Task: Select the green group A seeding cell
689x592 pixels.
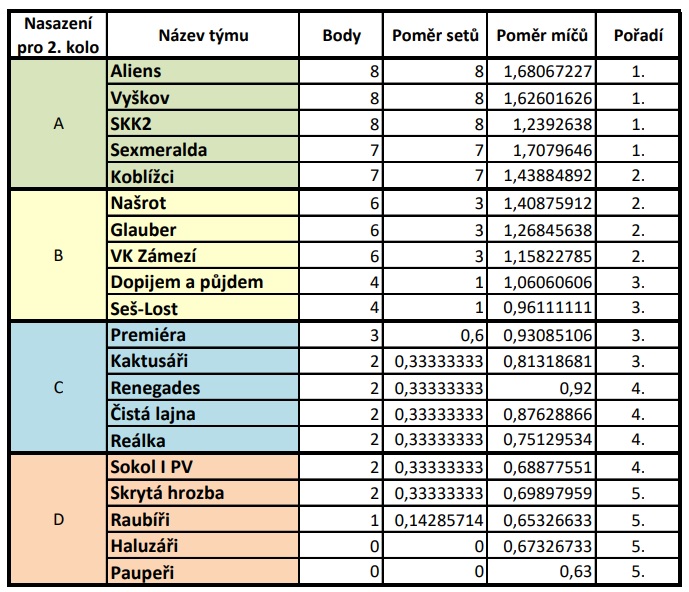Action: pos(58,123)
